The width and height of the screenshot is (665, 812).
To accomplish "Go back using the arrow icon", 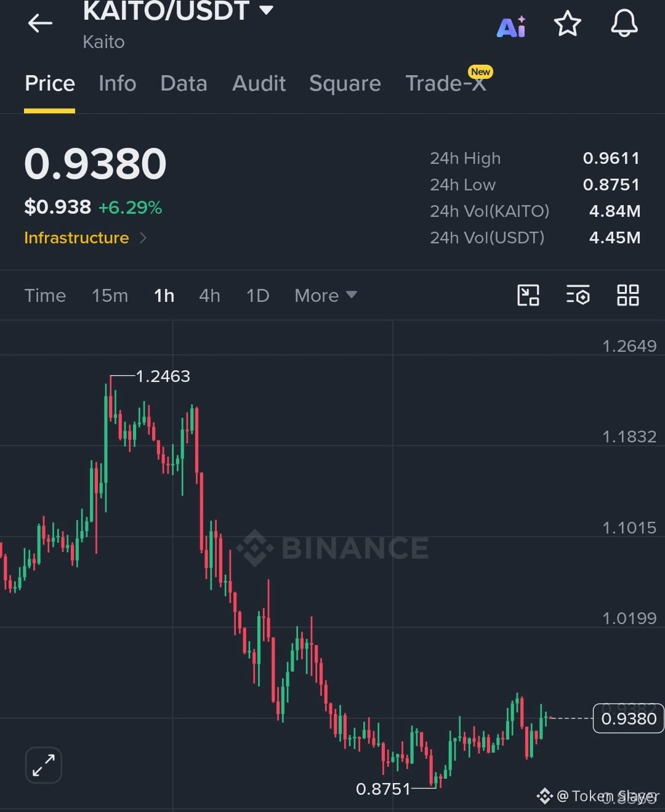I will pos(40,23).
